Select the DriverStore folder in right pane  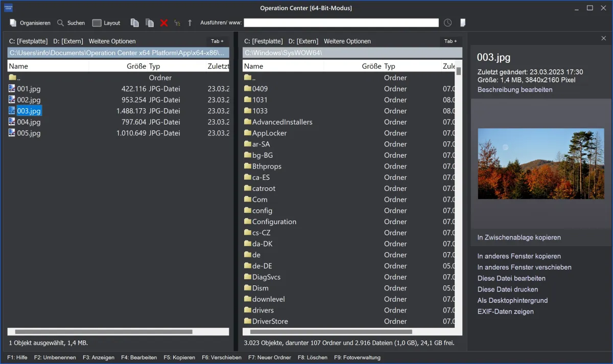pos(270,322)
